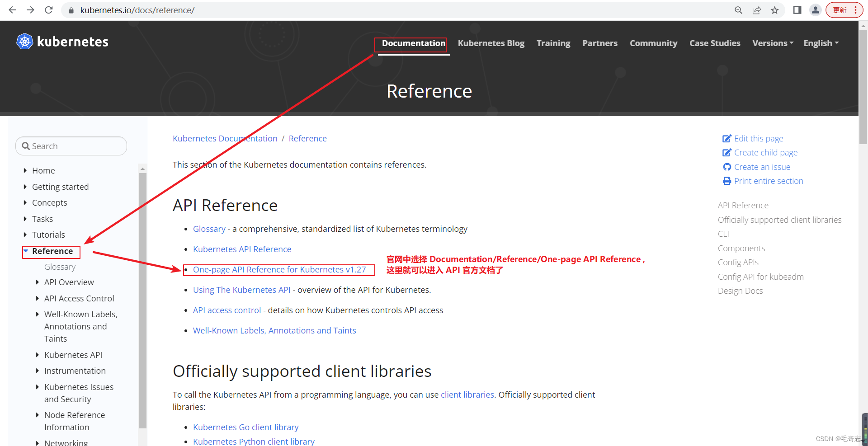This screenshot has width=868, height=446.
Task: Click the client libraries inline link
Action: click(467, 394)
